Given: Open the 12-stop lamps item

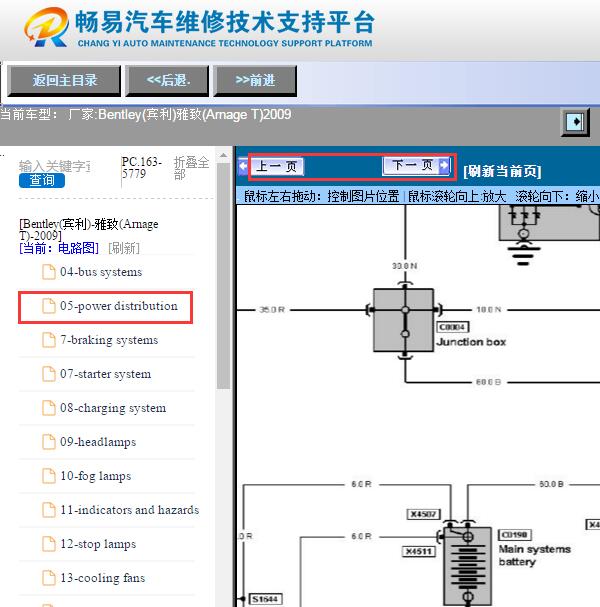Looking at the screenshot, I should coord(98,544).
